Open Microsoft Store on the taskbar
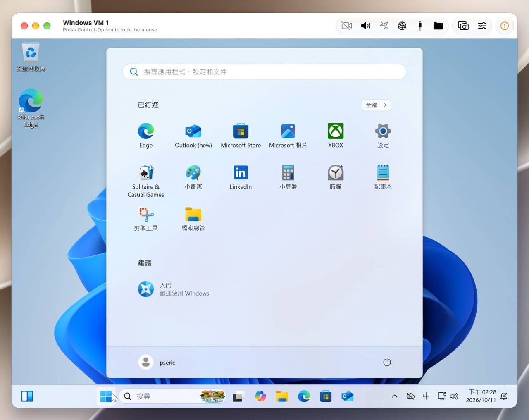Screen dimensions: 529x420 (x=326, y=396)
